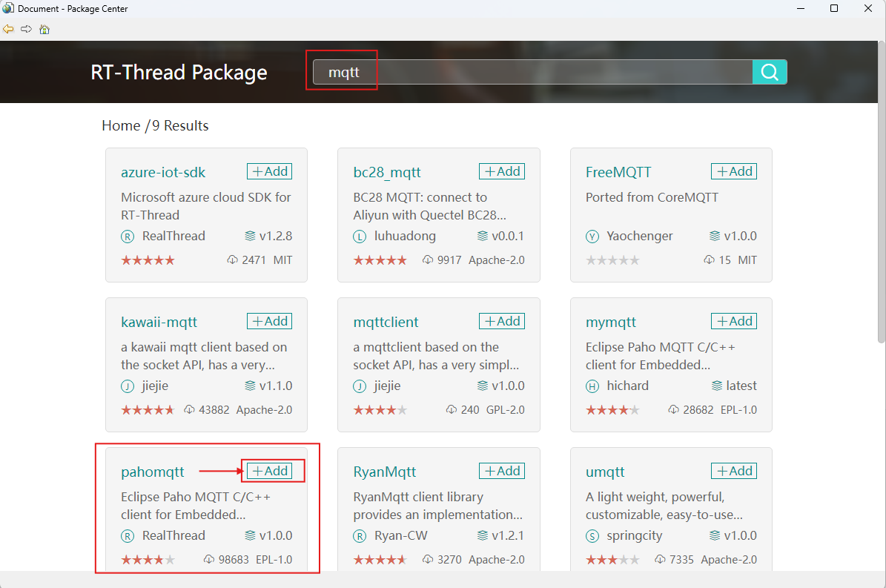Click the springcity author avatar icon
The width and height of the screenshot is (886, 588).
point(592,536)
